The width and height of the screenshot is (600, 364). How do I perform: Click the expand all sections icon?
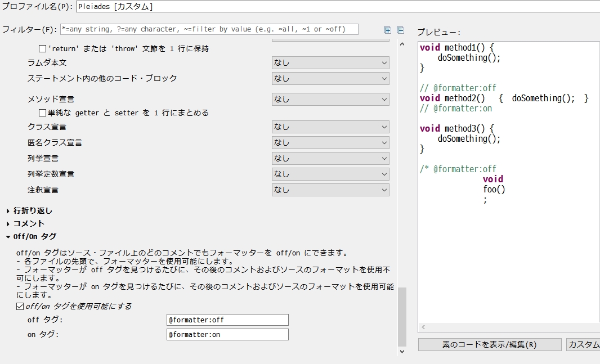point(387,30)
